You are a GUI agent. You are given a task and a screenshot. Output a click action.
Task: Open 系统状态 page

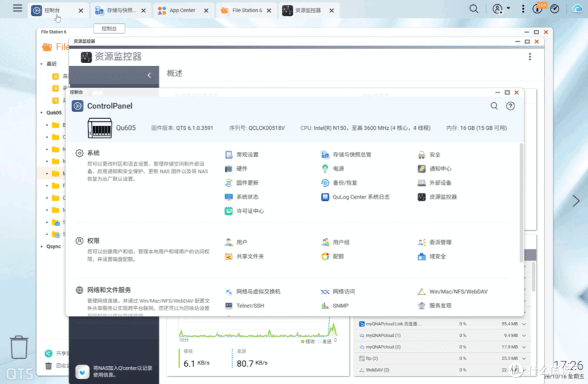pyautogui.click(x=242, y=197)
